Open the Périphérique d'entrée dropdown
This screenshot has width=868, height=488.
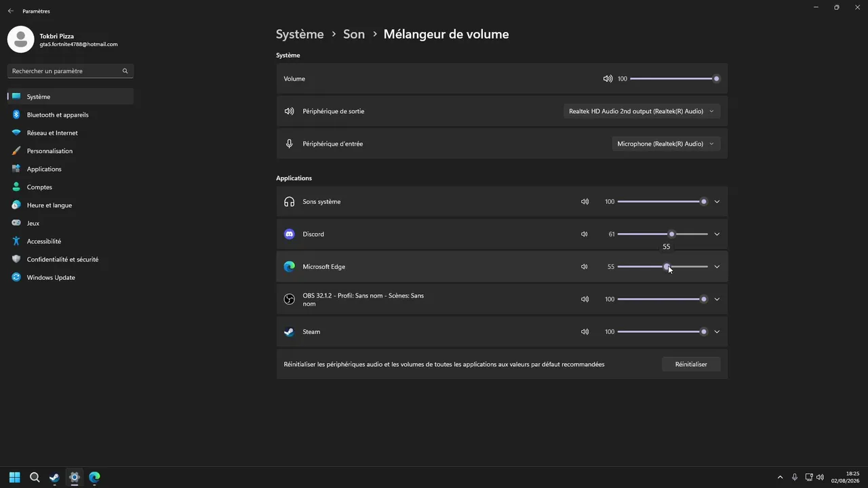666,144
